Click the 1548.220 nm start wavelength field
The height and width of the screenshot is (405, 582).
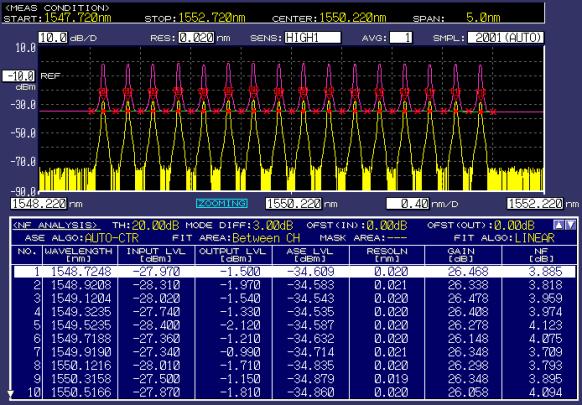click(x=39, y=203)
